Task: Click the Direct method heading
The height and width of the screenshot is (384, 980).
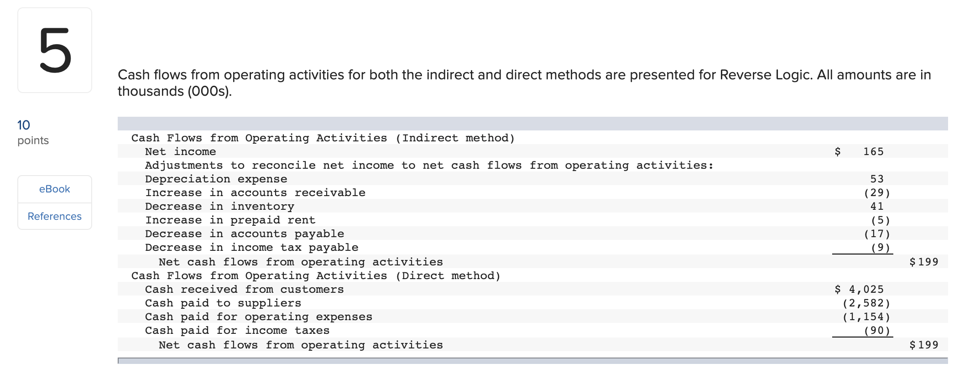Action: [315, 275]
